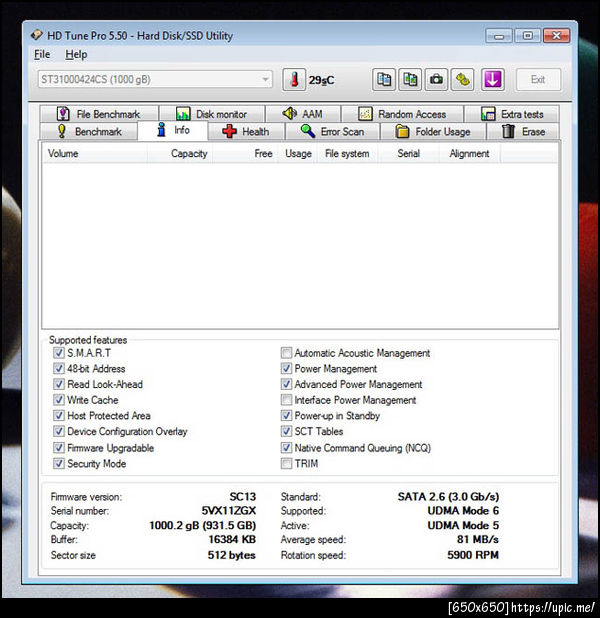Viewport: 600px width, 618px height.
Task: Toggle the Automatic Acoustic Management checkbox
Action: 287,353
